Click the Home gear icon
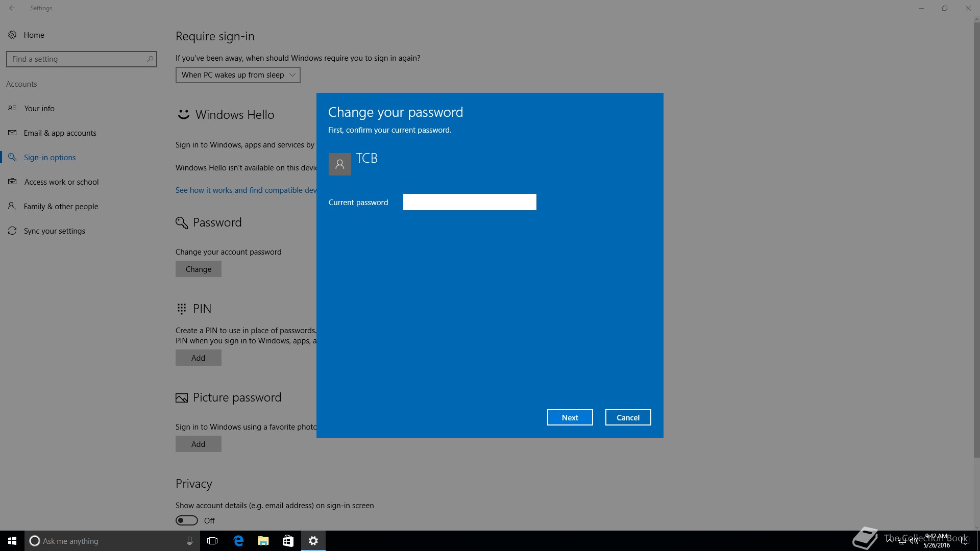980x551 pixels. click(x=12, y=35)
